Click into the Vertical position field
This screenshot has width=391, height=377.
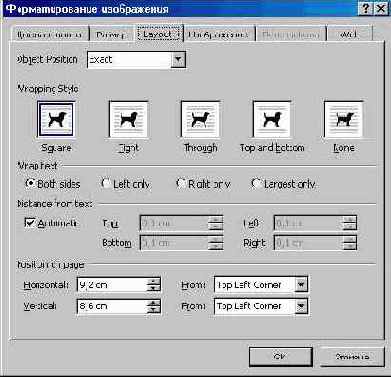click(x=112, y=306)
